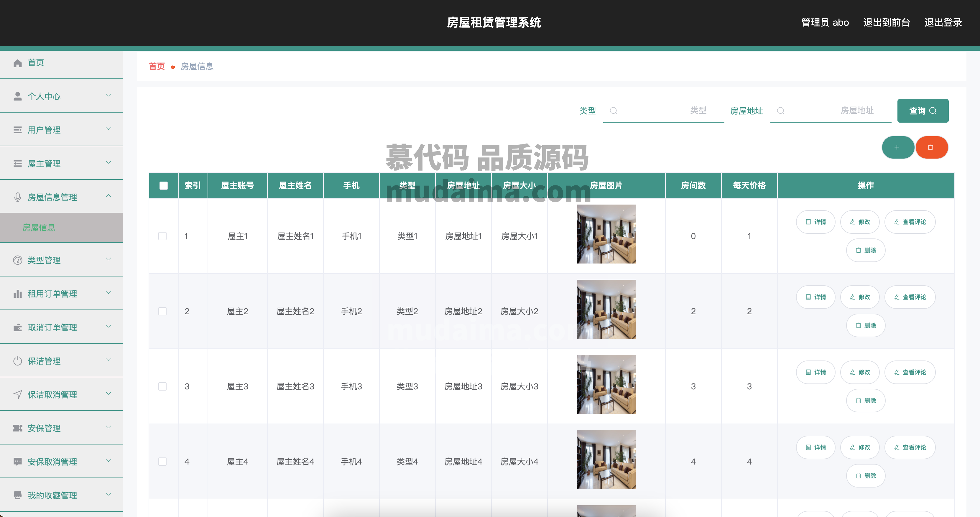
Task: Click the search icon in 房屋地址 field
Action: pyautogui.click(x=781, y=111)
